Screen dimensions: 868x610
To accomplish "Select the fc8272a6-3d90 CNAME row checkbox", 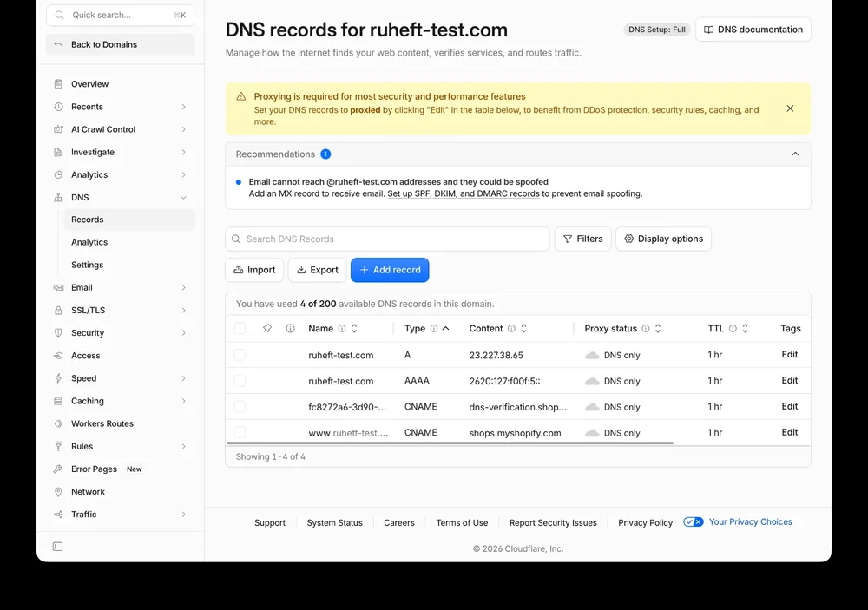I will [240, 407].
